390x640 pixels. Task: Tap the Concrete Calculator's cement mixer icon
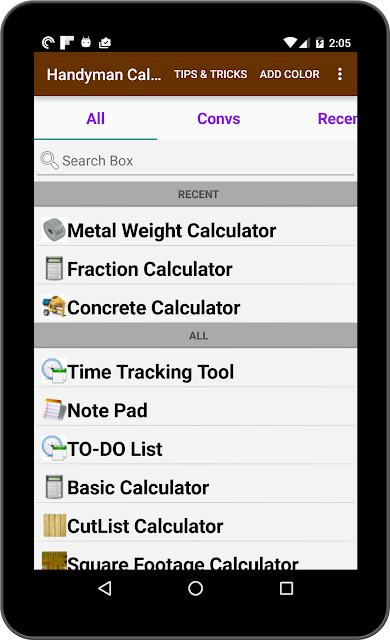pyautogui.click(x=54, y=307)
